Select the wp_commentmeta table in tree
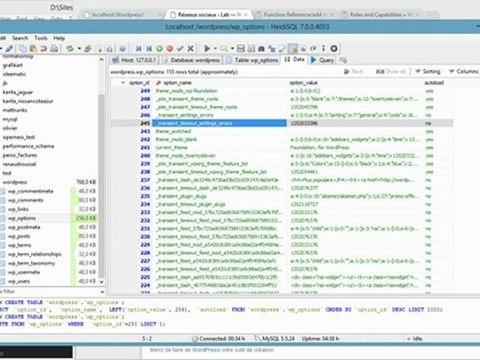This screenshot has height=360, width=480. pyautogui.click(x=30, y=191)
